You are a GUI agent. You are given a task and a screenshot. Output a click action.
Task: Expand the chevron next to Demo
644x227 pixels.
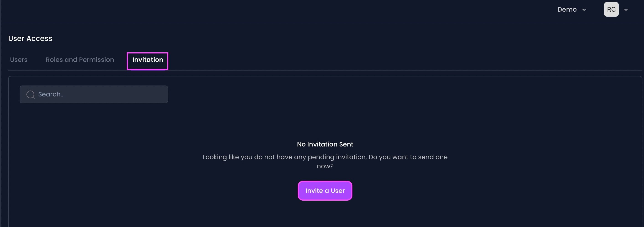(x=584, y=10)
